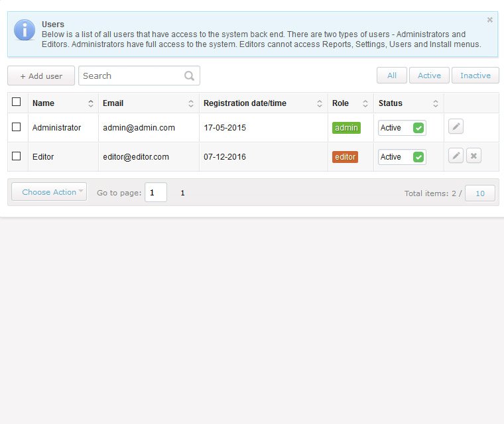Tick the checkbox for Editor row
504x424 pixels.
[x=17, y=156]
